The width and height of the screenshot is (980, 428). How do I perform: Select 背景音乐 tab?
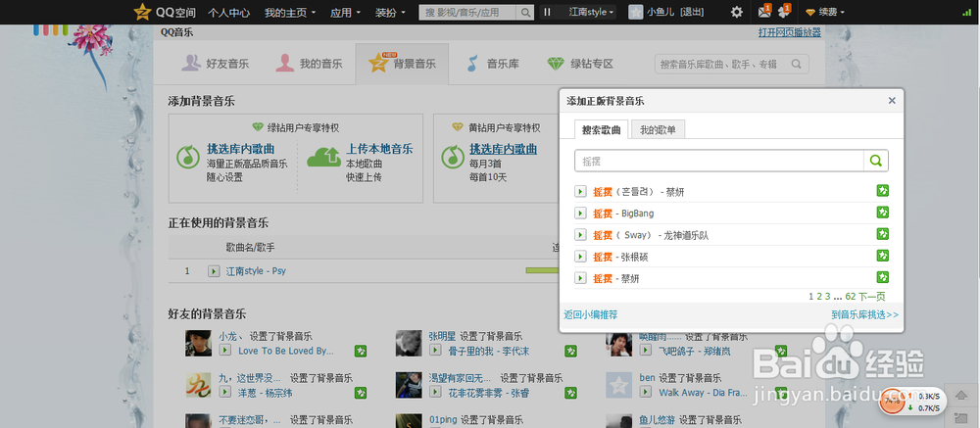[402, 64]
